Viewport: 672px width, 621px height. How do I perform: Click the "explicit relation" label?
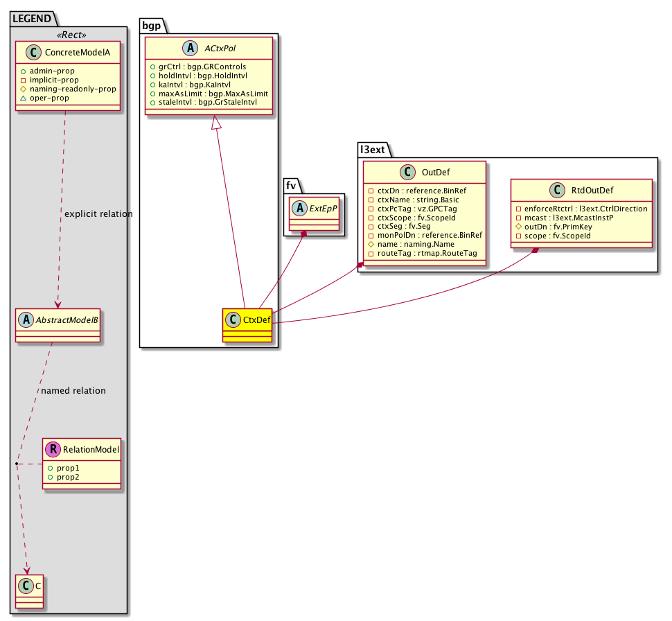[98, 214]
